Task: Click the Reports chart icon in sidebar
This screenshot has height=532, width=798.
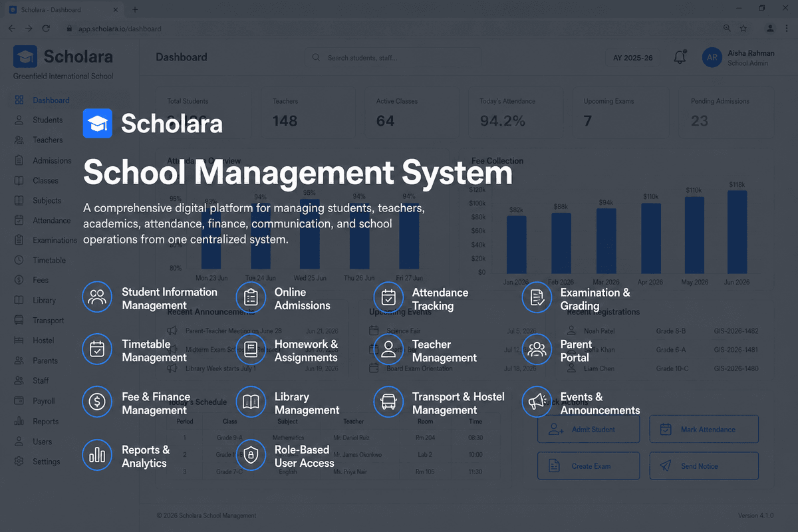Action: [19, 421]
